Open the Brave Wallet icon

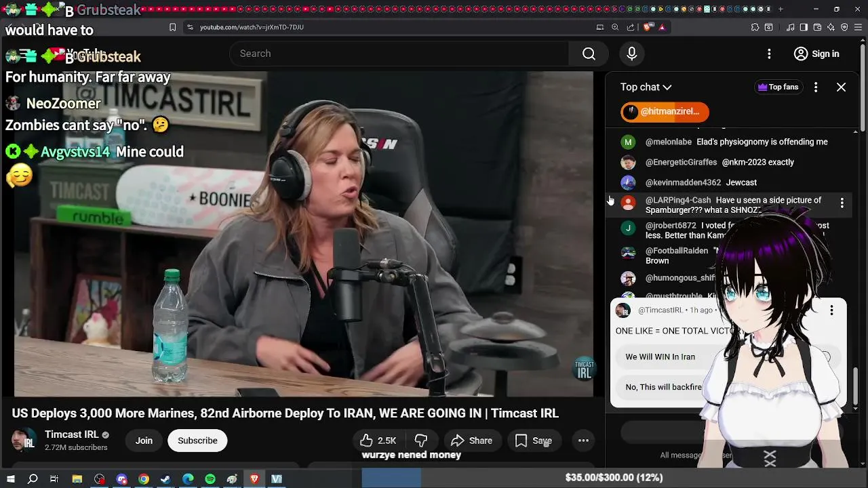pyautogui.click(x=817, y=27)
